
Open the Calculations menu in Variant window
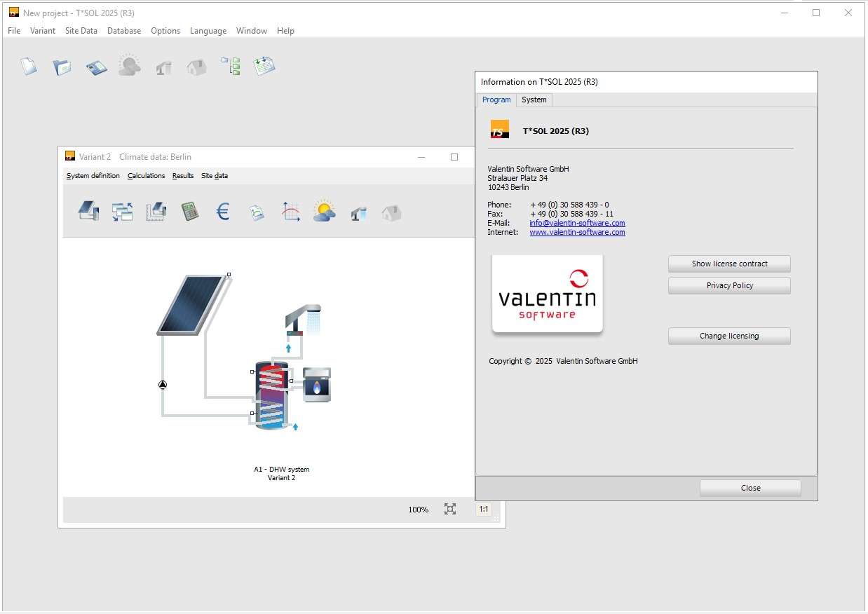tap(146, 176)
